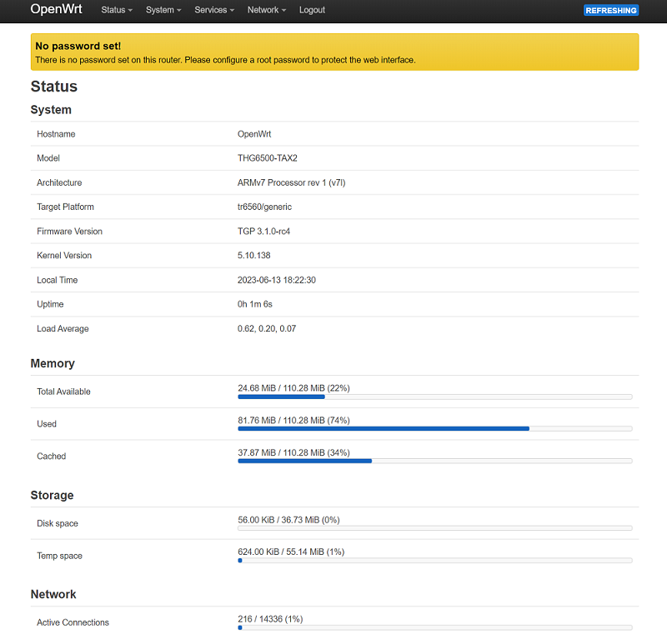Expand the Services menu
Image resolution: width=667 pixels, height=644 pixels.
[214, 10]
